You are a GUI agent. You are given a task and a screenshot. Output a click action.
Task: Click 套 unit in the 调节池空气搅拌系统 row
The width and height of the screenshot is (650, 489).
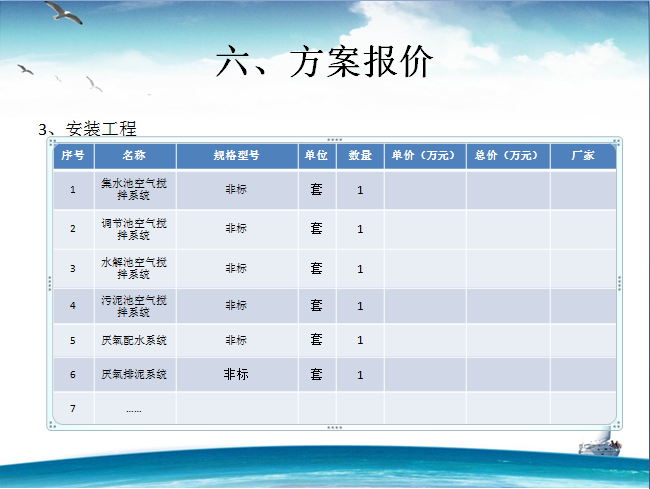click(317, 228)
